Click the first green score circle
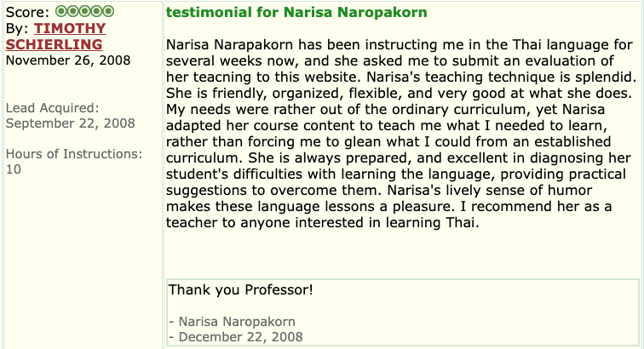The image size is (644, 349). pos(61,11)
